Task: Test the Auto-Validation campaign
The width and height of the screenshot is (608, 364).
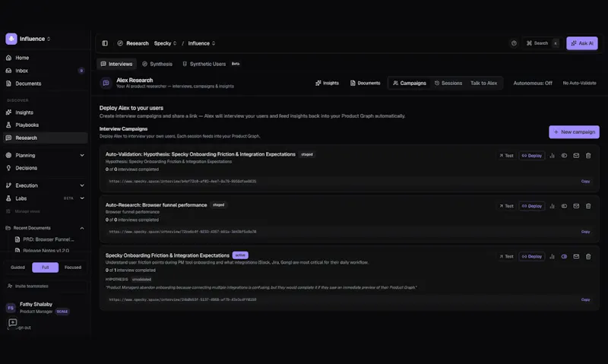Action: (506, 156)
